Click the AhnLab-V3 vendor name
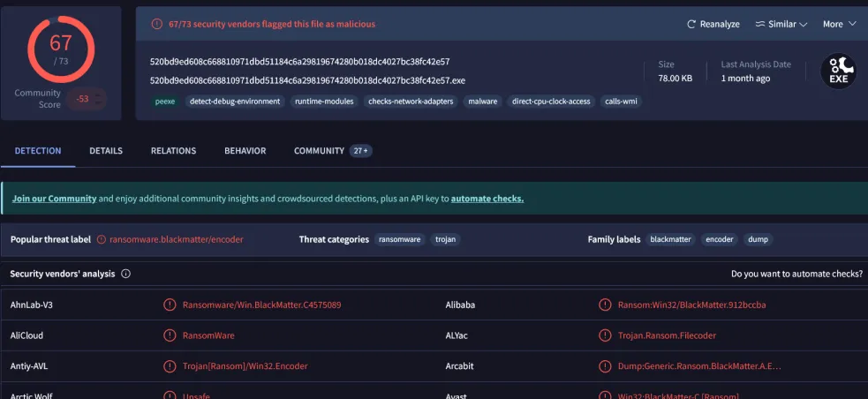Image resolution: width=868 pixels, height=399 pixels. 31,305
